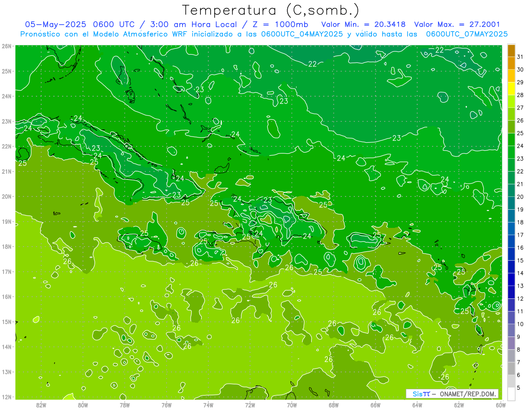Click the colorbar legend value 18
Viewport: 532px width, 411px height.
[520, 222]
